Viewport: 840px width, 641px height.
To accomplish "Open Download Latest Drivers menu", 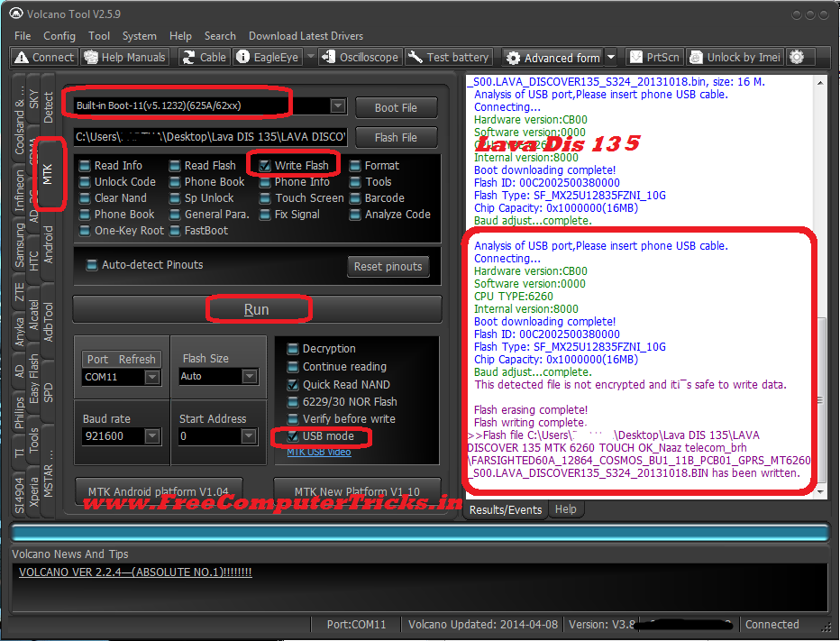I will tap(306, 36).
